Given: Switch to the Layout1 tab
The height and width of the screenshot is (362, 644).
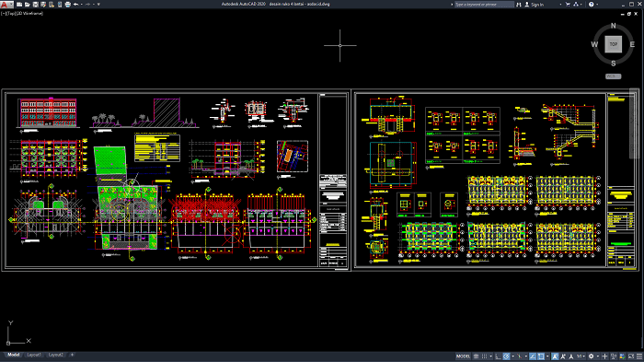Looking at the screenshot, I should click(x=34, y=355).
